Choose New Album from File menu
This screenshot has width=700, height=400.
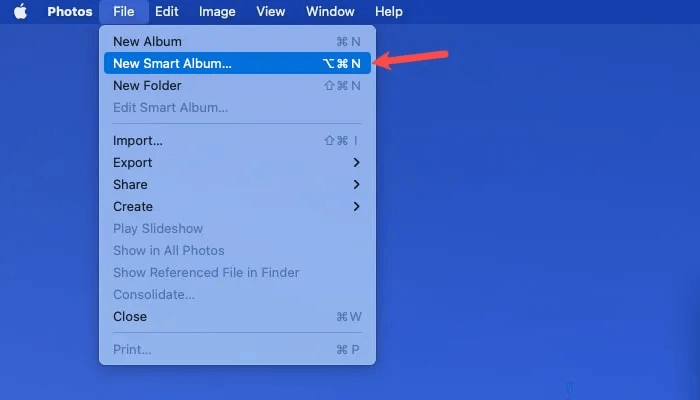237,42
